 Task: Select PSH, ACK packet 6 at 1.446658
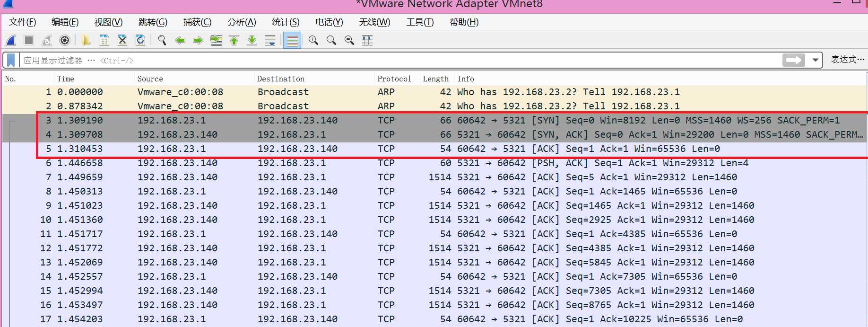(434, 163)
